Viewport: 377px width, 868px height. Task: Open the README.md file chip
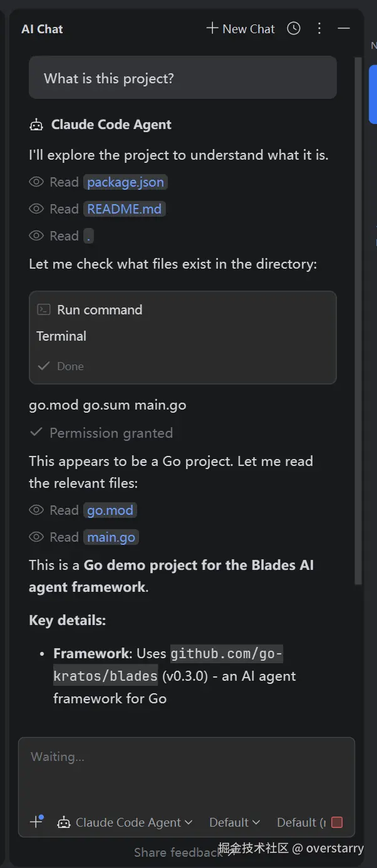coord(124,209)
